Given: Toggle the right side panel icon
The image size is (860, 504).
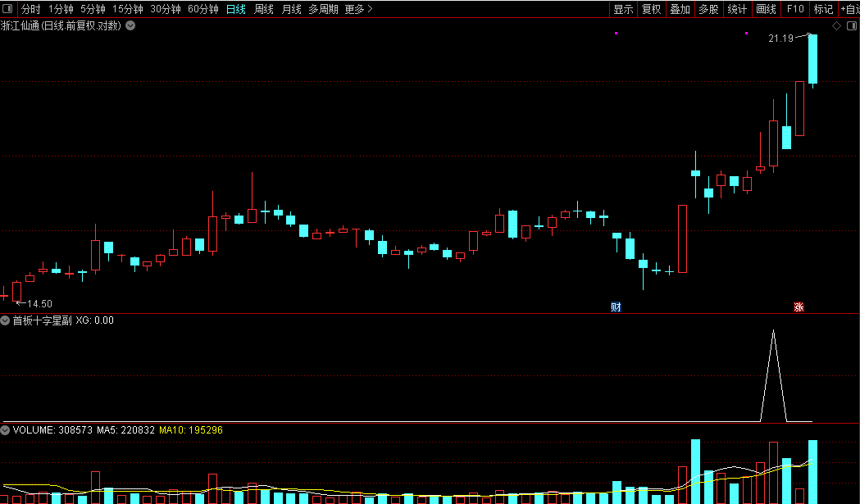Looking at the screenshot, I should coord(852,25).
